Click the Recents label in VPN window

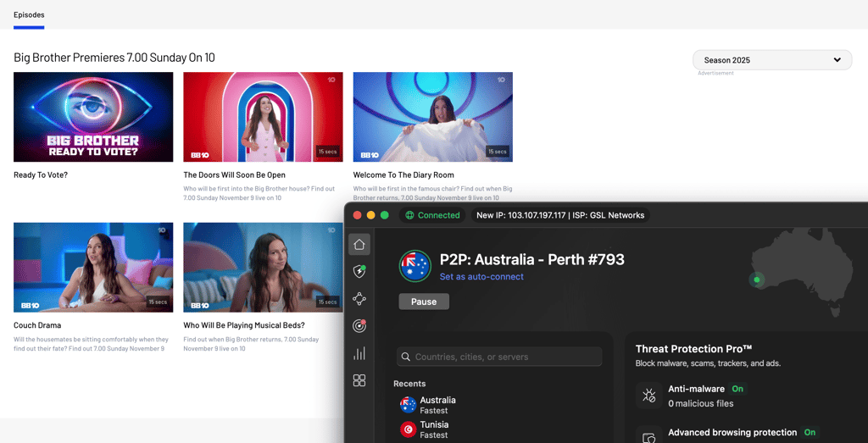tap(409, 383)
